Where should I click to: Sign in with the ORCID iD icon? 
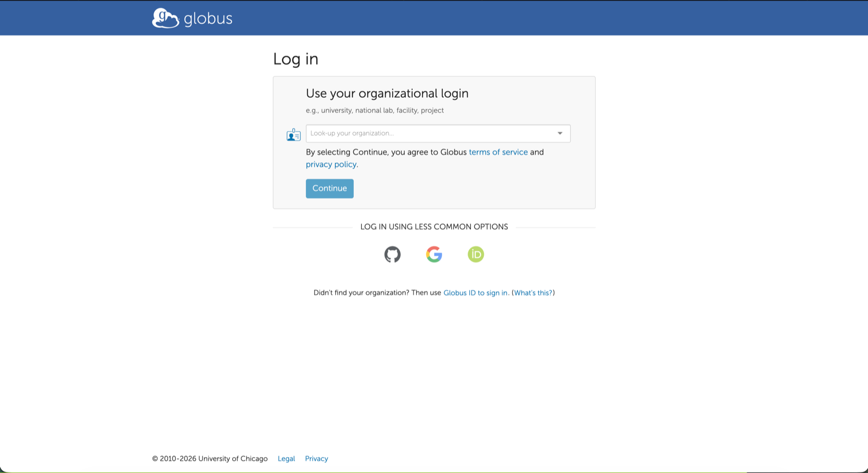pyautogui.click(x=476, y=254)
